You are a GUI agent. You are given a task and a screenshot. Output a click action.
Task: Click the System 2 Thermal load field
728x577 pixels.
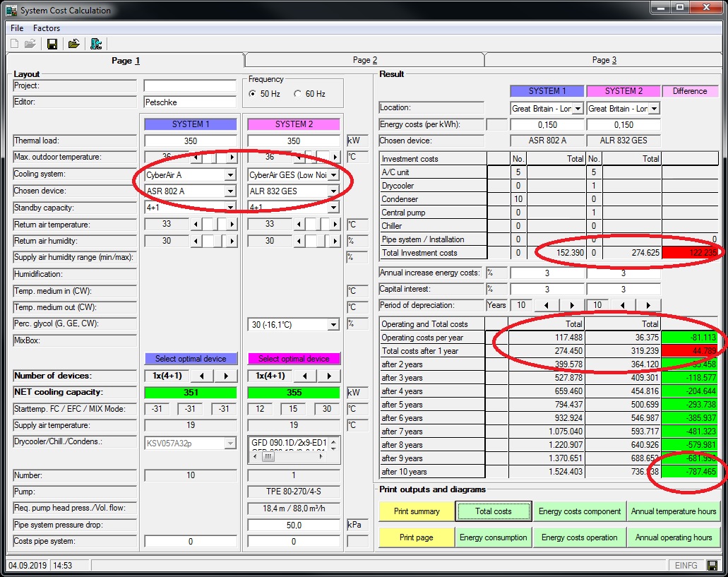294,141
